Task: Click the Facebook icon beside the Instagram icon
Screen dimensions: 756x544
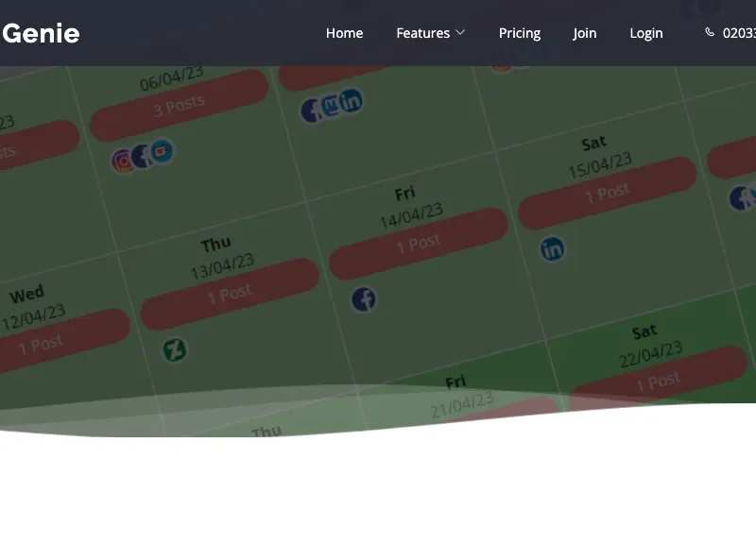Action: (x=143, y=156)
